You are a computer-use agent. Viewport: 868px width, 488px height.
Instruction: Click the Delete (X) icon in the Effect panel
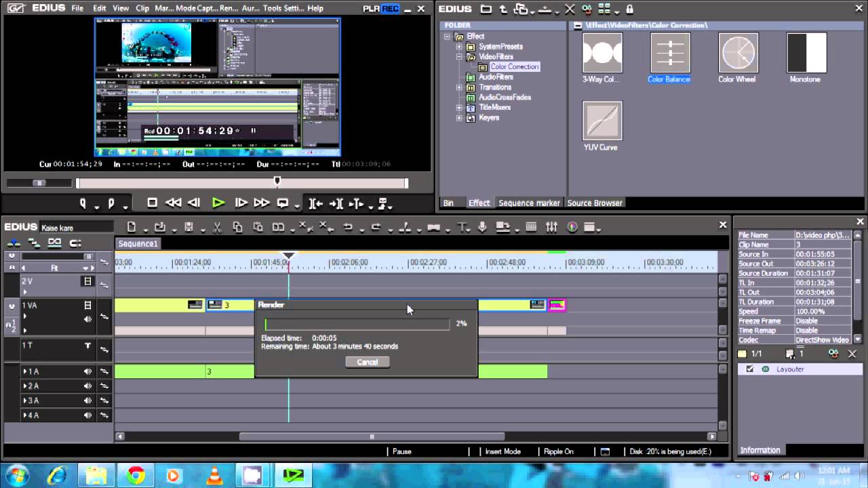[570, 9]
